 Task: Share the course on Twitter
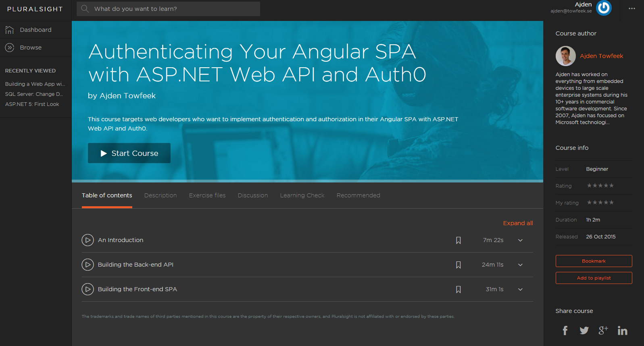point(584,331)
